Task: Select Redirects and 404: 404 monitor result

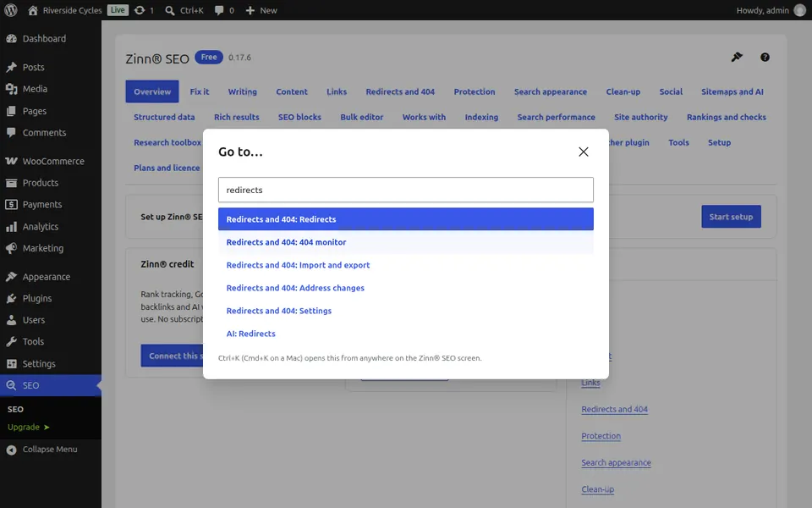Action: 405,242
